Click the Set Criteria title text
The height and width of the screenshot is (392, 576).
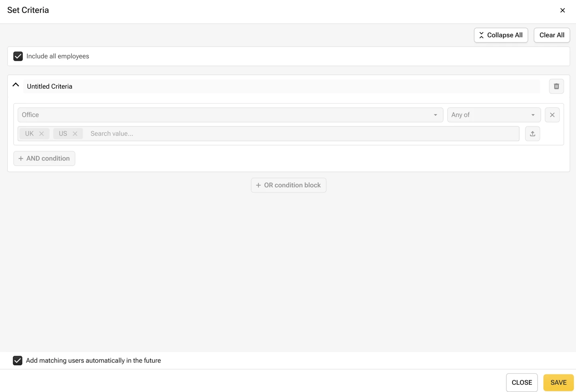(28, 10)
